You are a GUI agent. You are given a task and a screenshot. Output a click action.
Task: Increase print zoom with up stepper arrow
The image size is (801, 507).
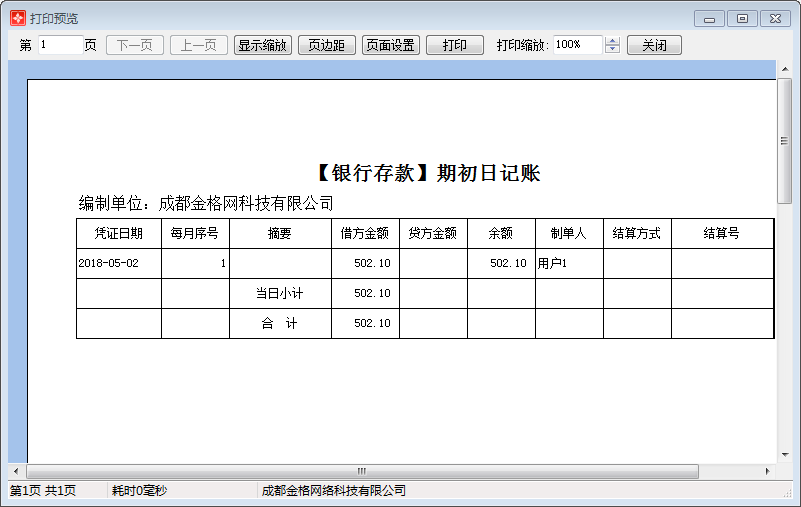[x=613, y=41]
